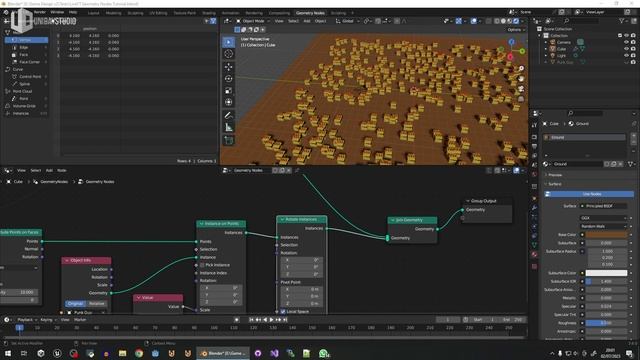Viewport: 640px width, 360px height.
Task: Open the Modifier properties wrench tab
Action: click(534, 208)
